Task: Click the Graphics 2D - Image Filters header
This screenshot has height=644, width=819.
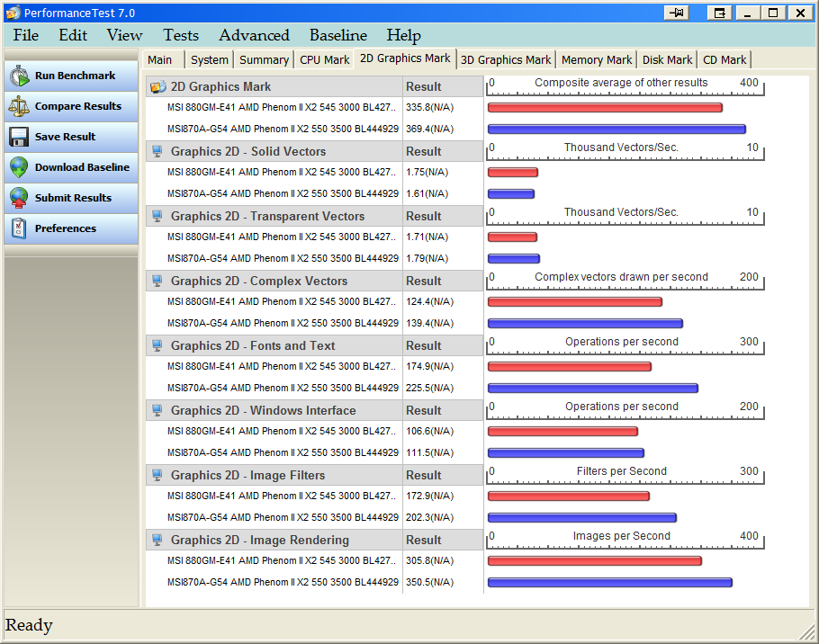Action: point(247,475)
